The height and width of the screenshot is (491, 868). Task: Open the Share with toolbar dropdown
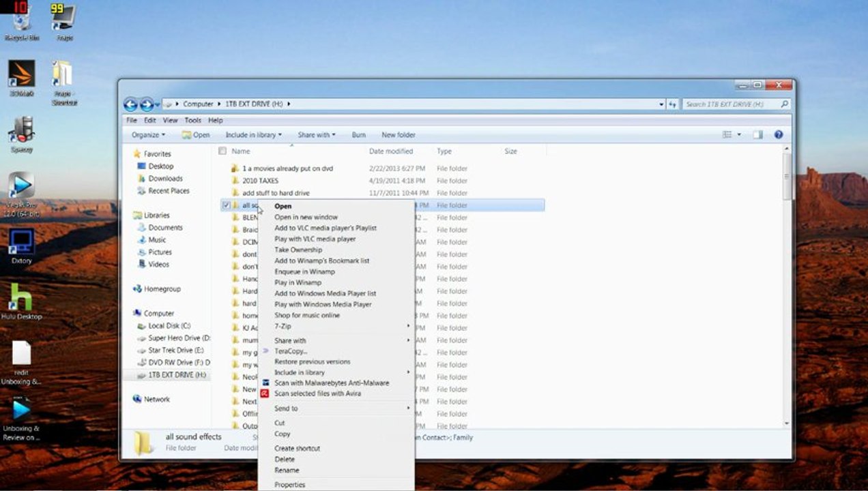(x=316, y=135)
